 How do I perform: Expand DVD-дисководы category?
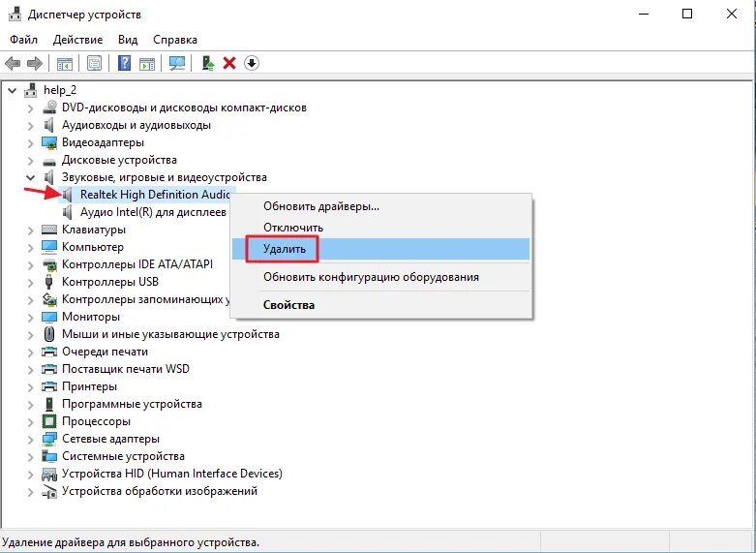click(30, 108)
